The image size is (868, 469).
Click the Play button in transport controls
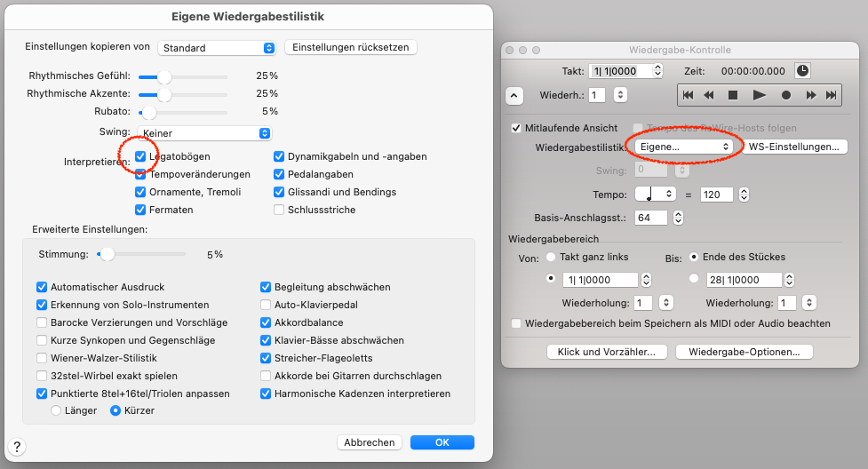[759, 95]
